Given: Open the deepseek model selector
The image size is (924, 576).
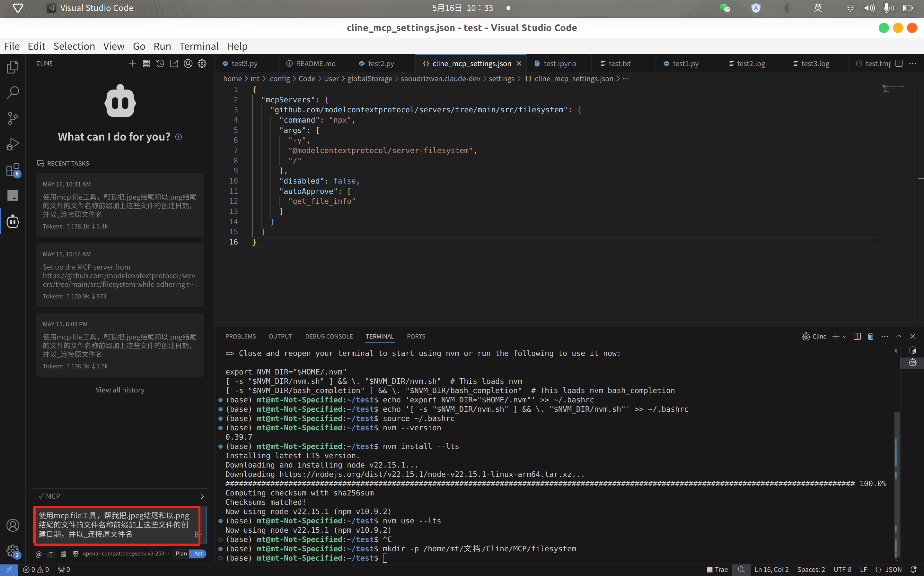Looking at the screenshot, I should point(126,554).
